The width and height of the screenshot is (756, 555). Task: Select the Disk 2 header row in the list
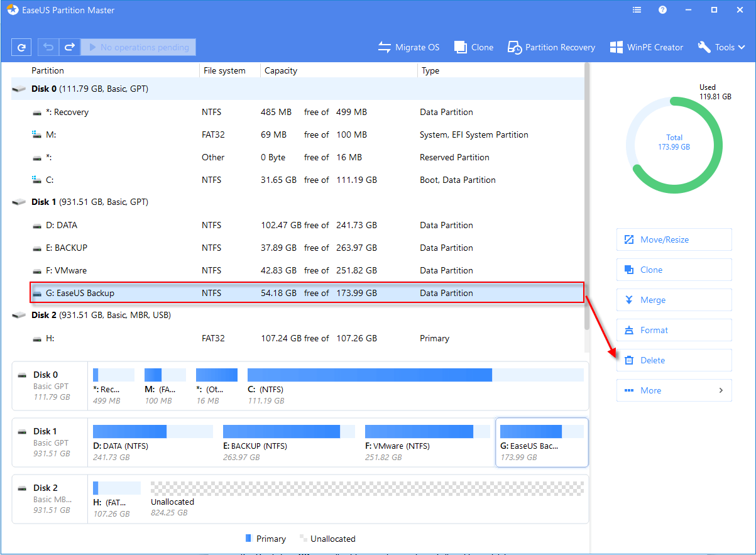tap(298, 316)
